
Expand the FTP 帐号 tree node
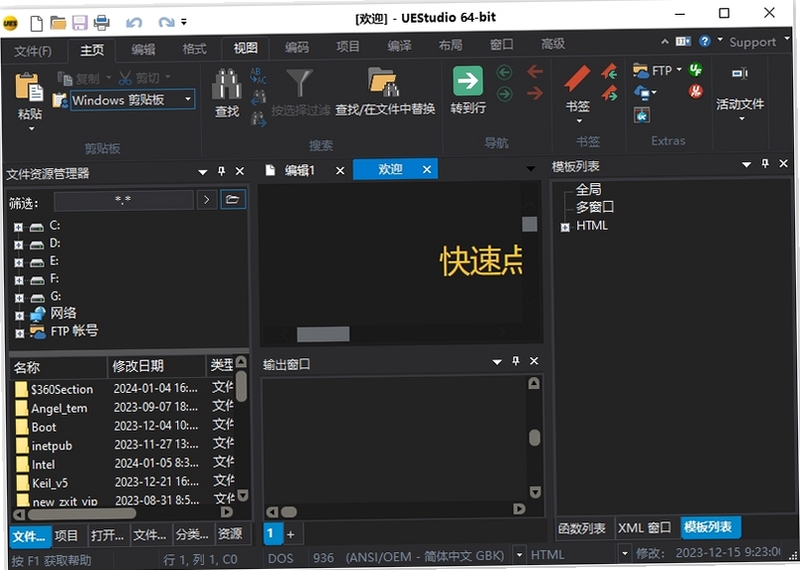(19, 334)
